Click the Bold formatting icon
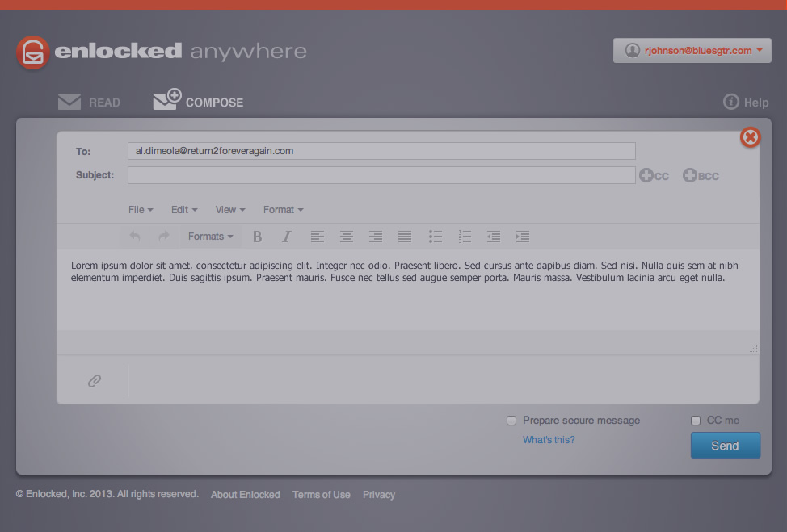This screenshot has height=532, width=787. (x=257, y=237)
